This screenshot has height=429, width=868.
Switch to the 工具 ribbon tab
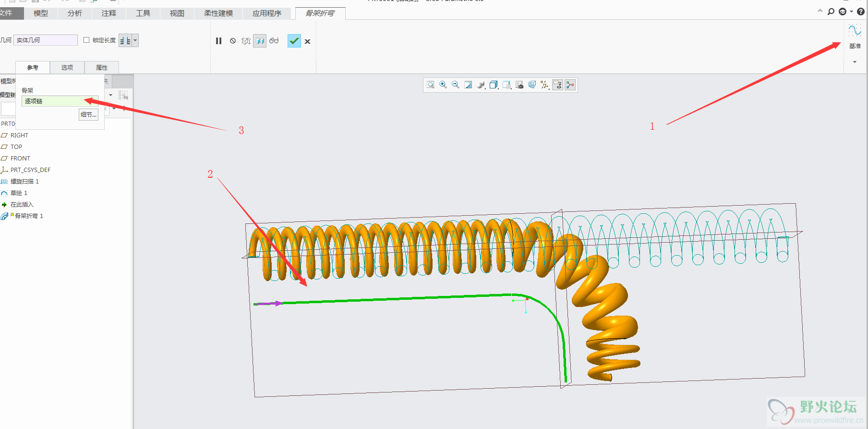(143, 13)
